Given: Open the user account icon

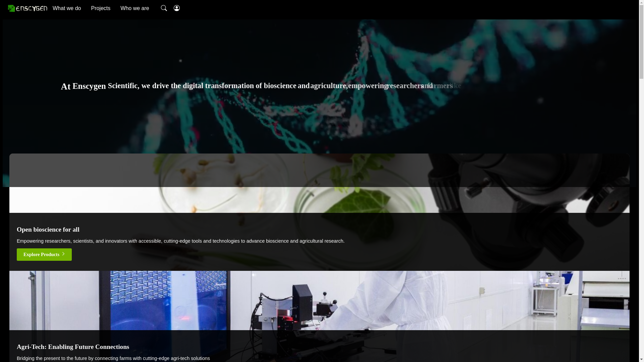Looking at the screenshot, I should (177, 8).
